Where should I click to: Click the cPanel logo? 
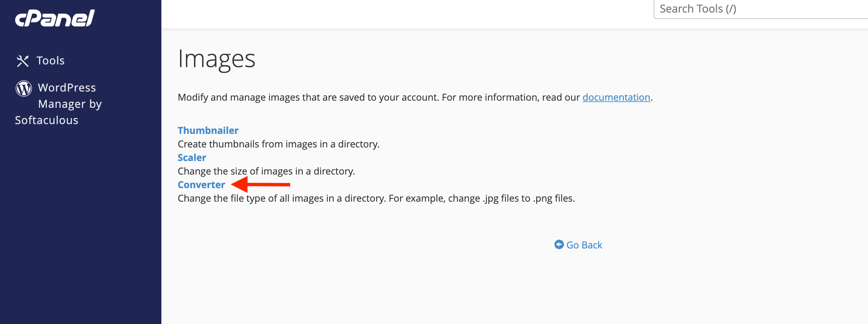[55, 18]
